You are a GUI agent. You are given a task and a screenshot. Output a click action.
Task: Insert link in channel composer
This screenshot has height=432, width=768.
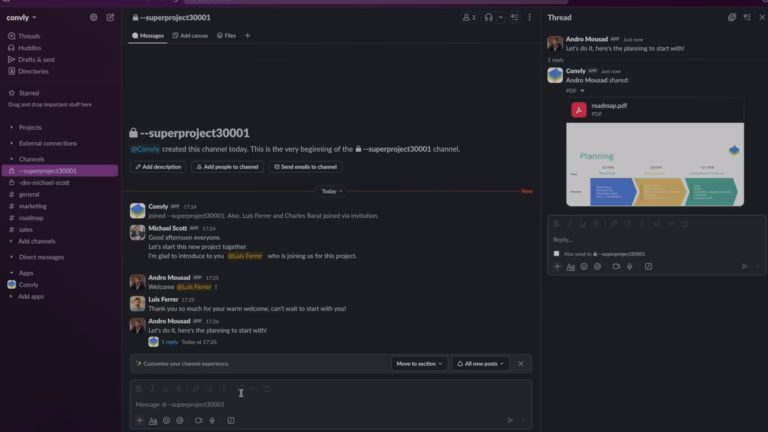[x=196, y=388]
